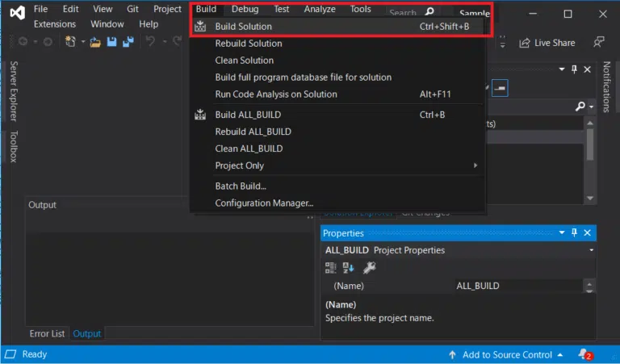Viewport: 620px width, 364px height.
Task: Click the Categorized view icon in Properties
Action: (331, 267)
